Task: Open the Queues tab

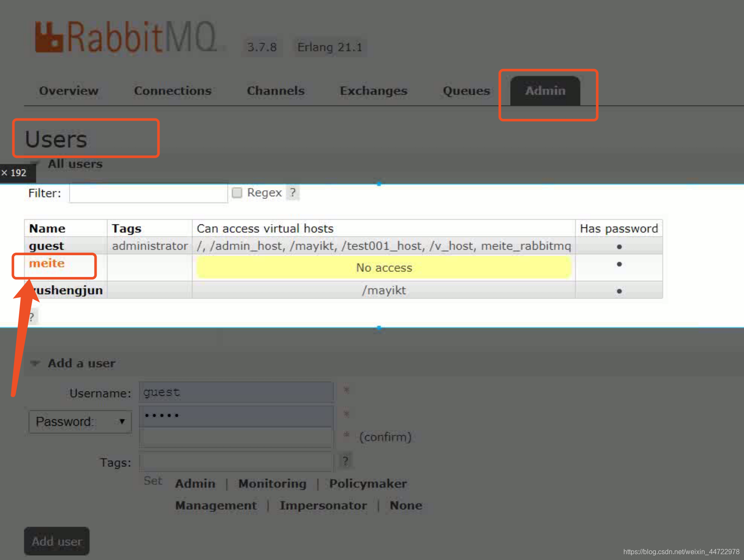Action: click(466, 91)
